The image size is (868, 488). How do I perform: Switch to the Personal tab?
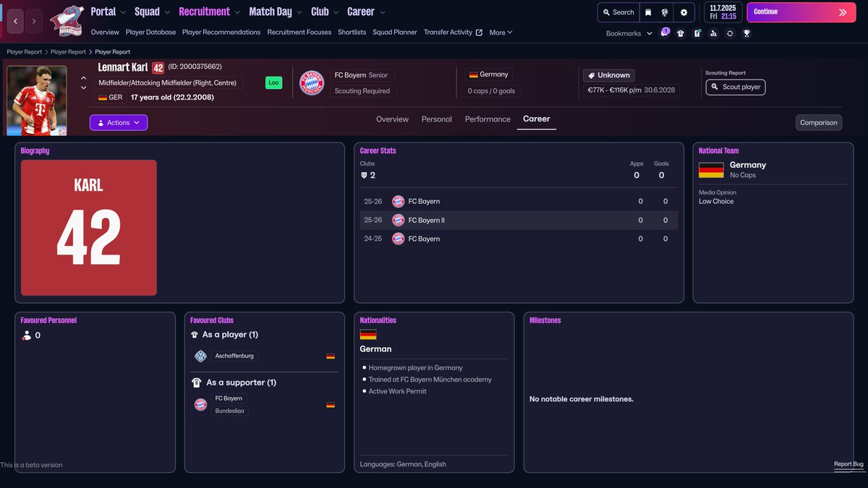[437, 119]
